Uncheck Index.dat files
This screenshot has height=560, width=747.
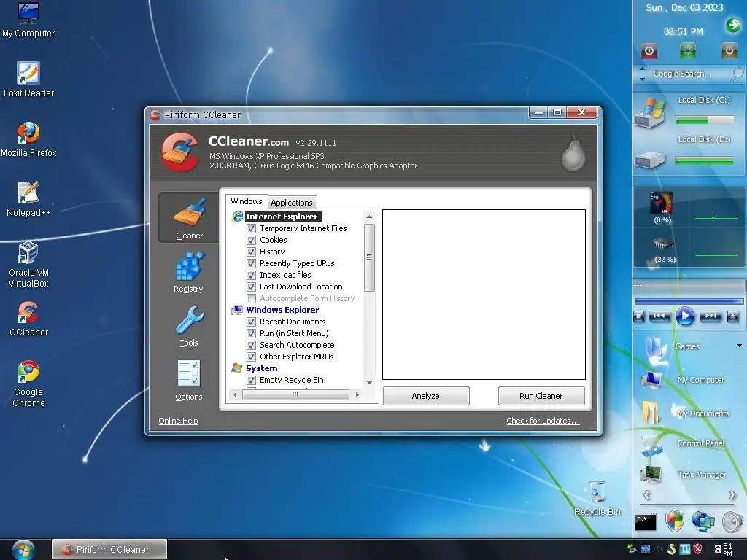tap(251, 275)
